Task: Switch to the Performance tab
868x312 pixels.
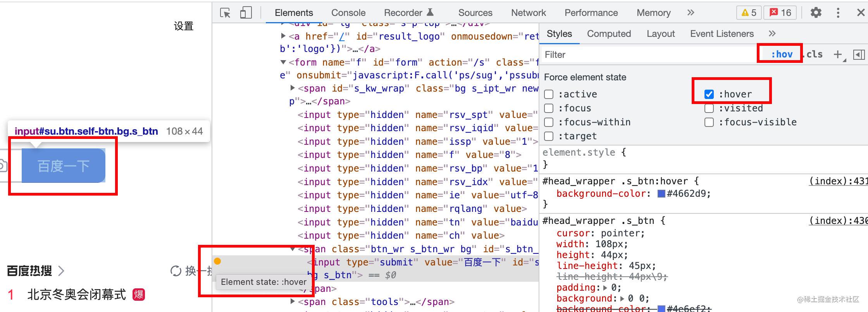Action: click(x=591, y=13)
